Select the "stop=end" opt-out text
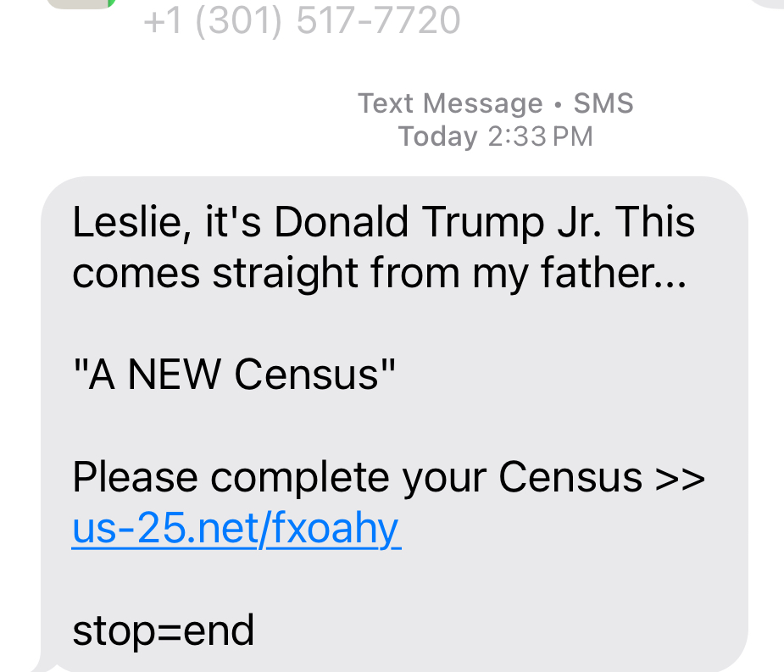Viewport: 784px width, 672px height. point(164,631)
